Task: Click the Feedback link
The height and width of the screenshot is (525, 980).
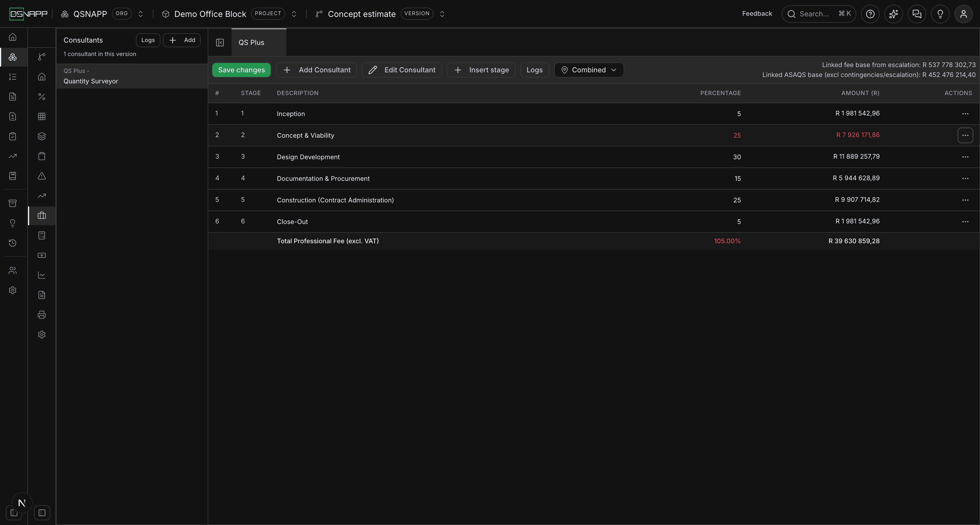Action: click(x=757, y=14)
